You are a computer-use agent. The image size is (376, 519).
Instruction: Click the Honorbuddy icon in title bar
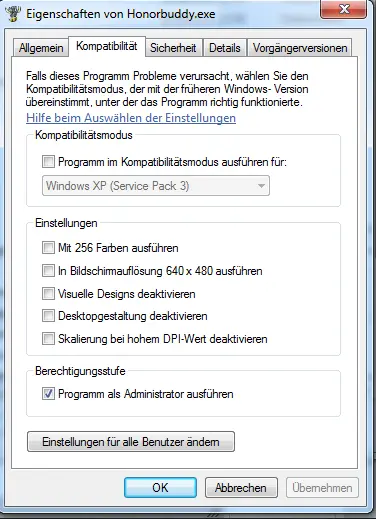[x=13, y=14]
